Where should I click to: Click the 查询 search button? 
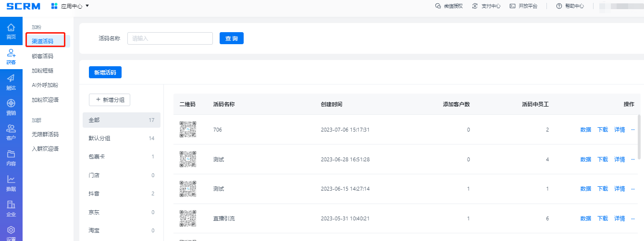(232, 38)
